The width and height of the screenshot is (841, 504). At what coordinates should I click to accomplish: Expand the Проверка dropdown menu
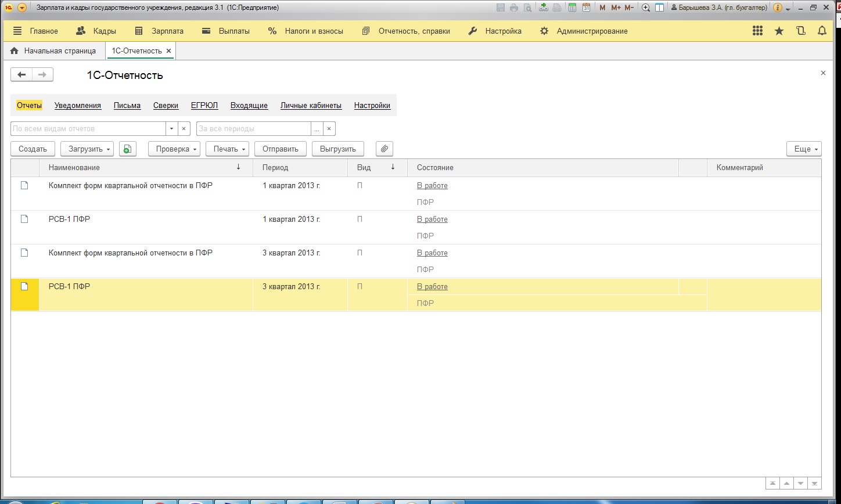coord(174,149)
